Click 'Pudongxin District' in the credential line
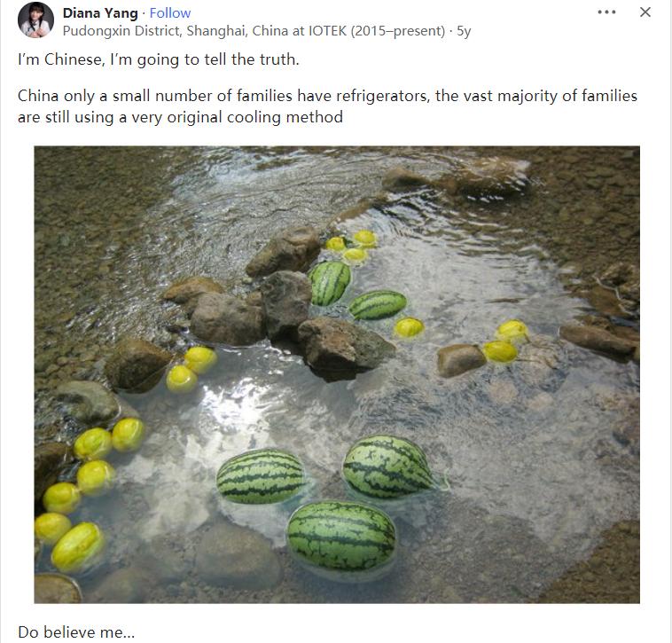Image resolution: width=672 pixels, height=643 pixels. [121, 31]
